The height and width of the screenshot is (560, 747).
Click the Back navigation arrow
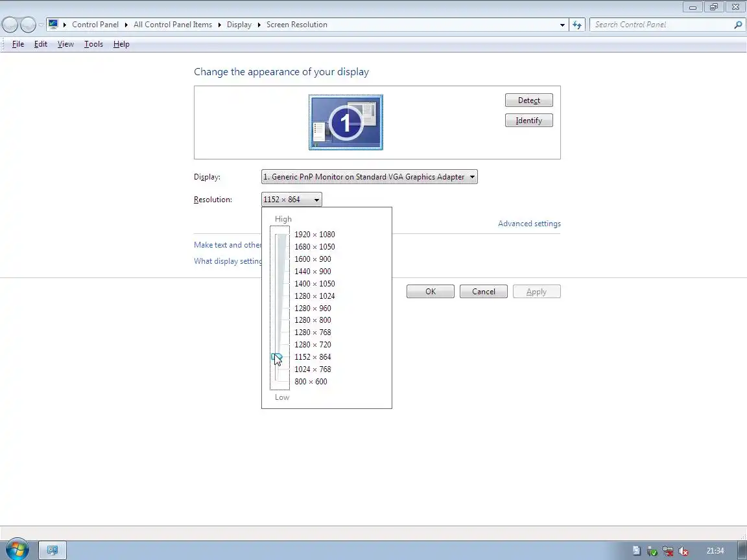pyautogui.click(x=10, y=25)
